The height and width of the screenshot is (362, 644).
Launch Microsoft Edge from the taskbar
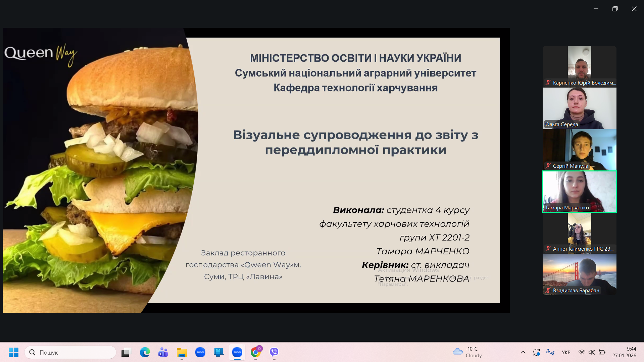[145, 352]
